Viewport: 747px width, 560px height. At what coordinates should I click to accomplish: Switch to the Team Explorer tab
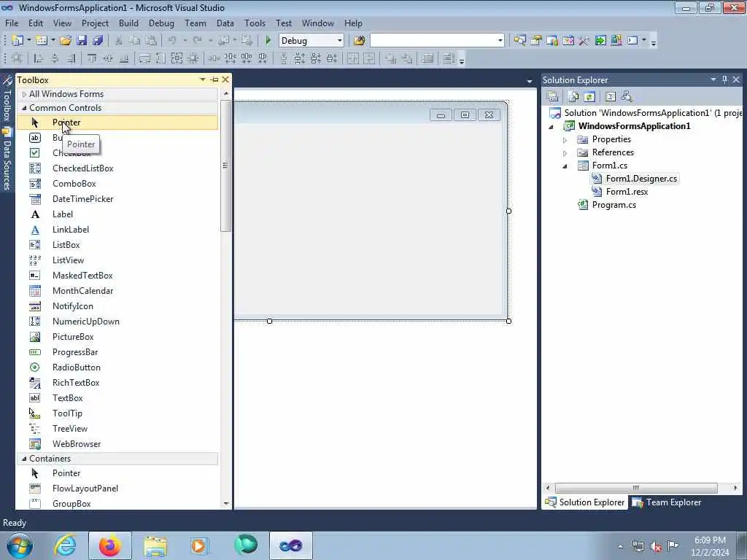667,502
